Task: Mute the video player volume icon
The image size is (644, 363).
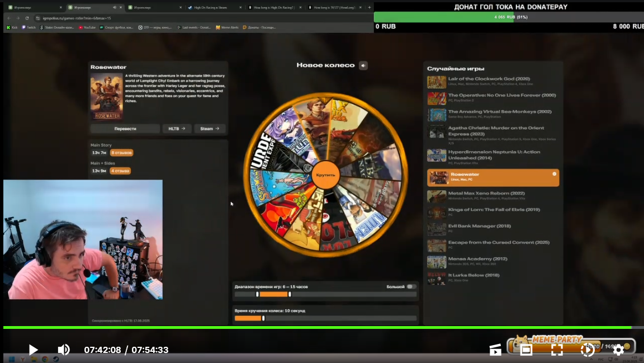Action: point(64,350)
